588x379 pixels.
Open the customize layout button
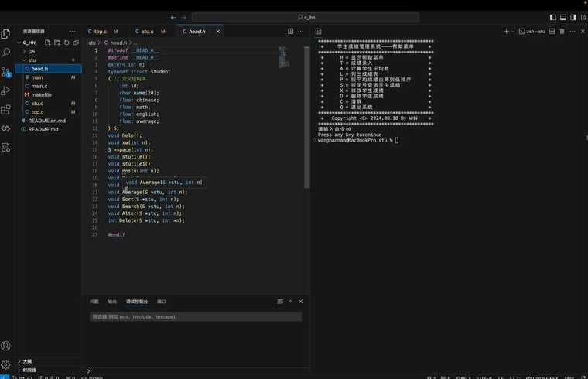point(584,17)
